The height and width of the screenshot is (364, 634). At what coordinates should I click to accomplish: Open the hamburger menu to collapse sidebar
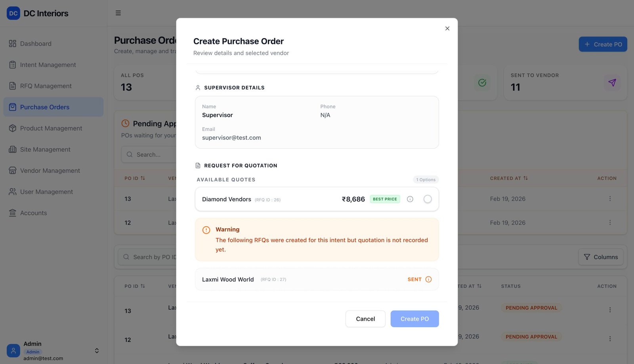(118, 12)
